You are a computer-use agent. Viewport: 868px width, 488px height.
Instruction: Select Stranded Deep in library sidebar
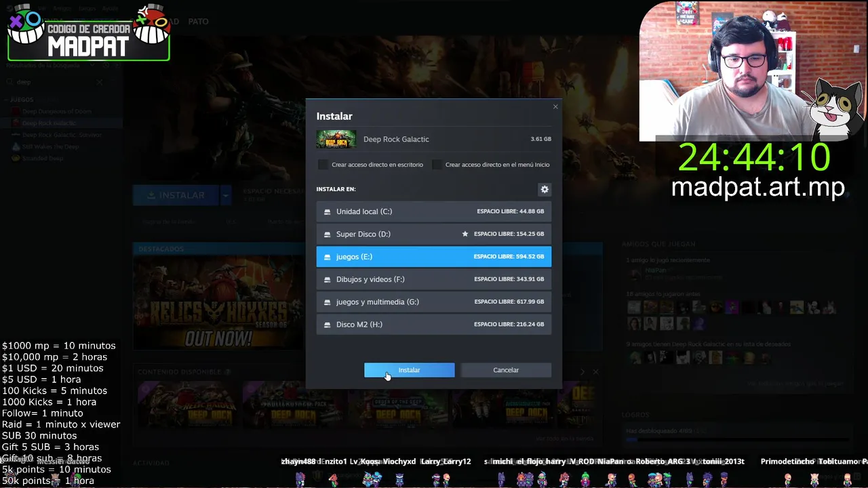click(43, 158)
